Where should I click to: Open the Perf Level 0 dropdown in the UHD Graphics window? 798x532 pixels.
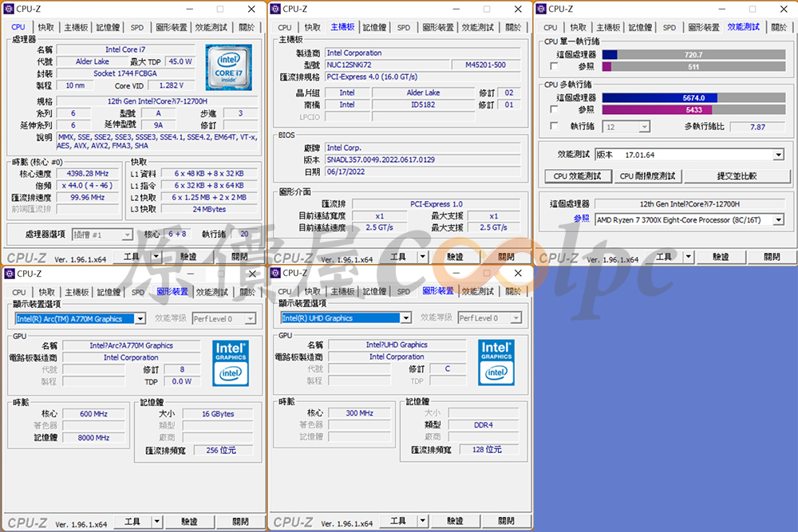pos(516,318)
